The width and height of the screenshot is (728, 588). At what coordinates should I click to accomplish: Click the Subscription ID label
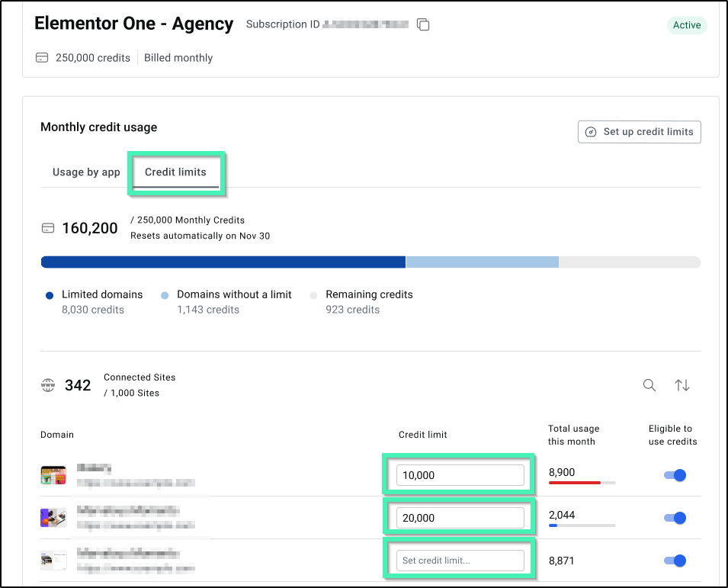(283, 24)
